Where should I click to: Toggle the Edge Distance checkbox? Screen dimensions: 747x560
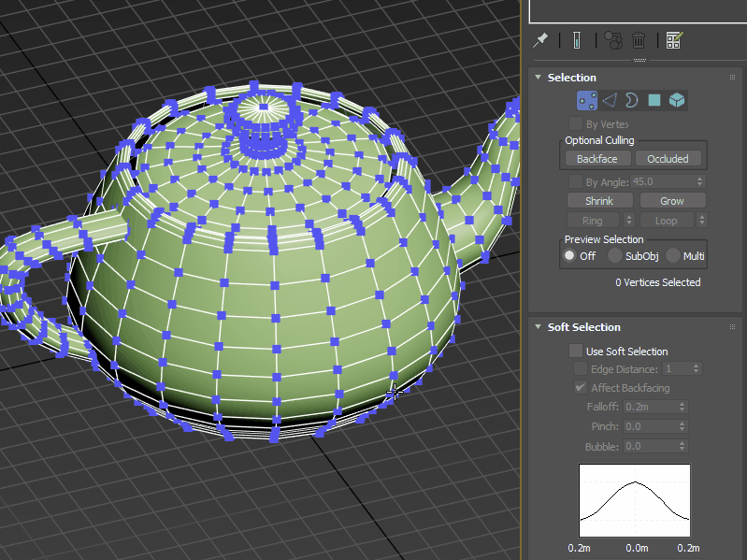click(581, 368)
